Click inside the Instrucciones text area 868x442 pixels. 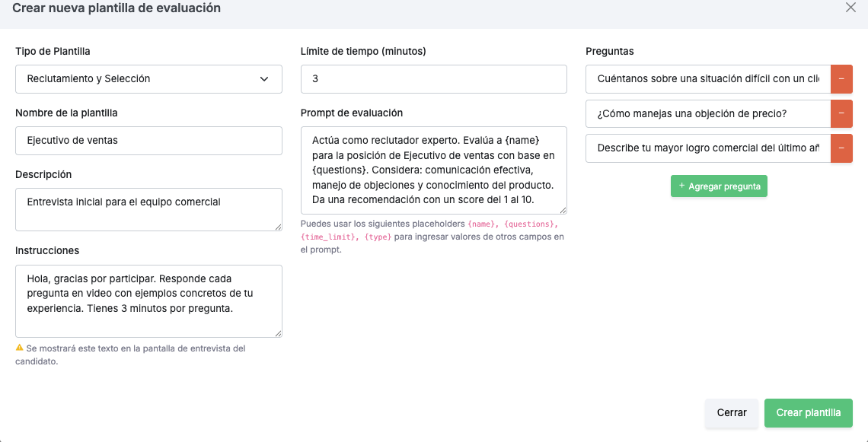(149, 301)
